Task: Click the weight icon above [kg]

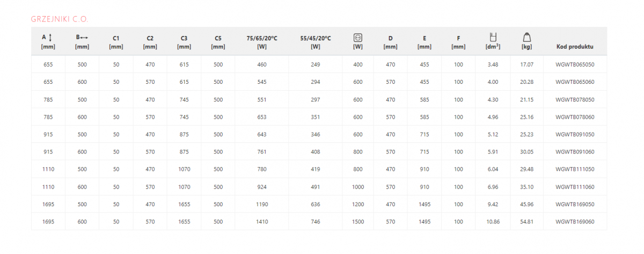Action: (526, 37)
